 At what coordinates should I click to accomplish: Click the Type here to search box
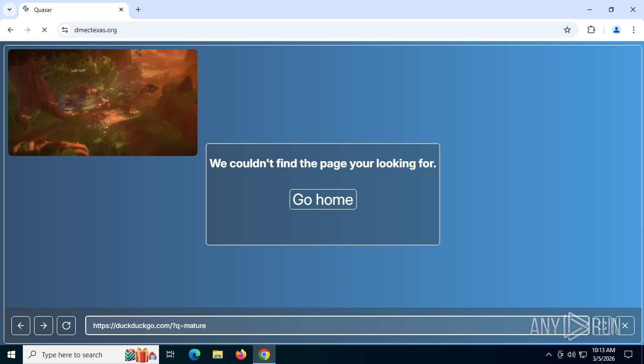(91, 355)
